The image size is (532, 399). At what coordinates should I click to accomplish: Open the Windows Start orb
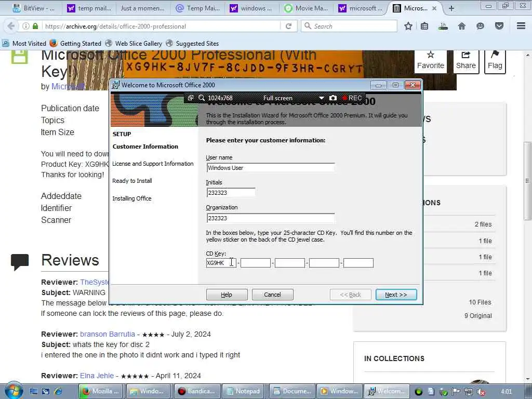tap(14, 391)
